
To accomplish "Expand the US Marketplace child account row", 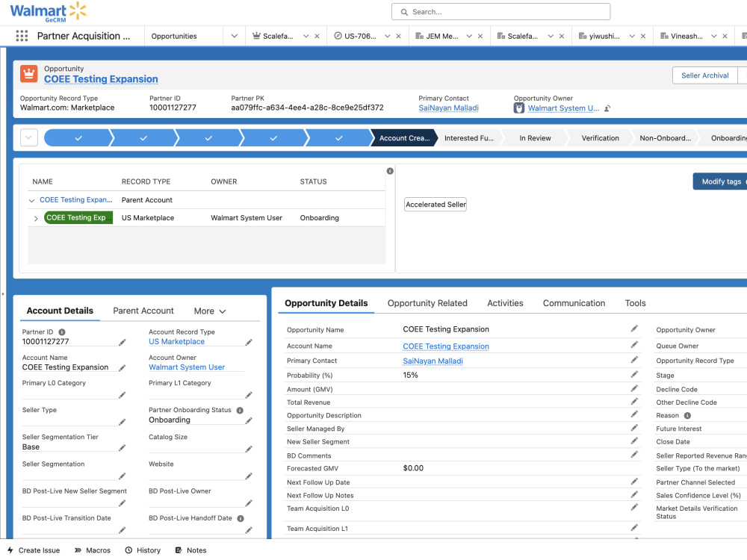I will click(36, 219).
